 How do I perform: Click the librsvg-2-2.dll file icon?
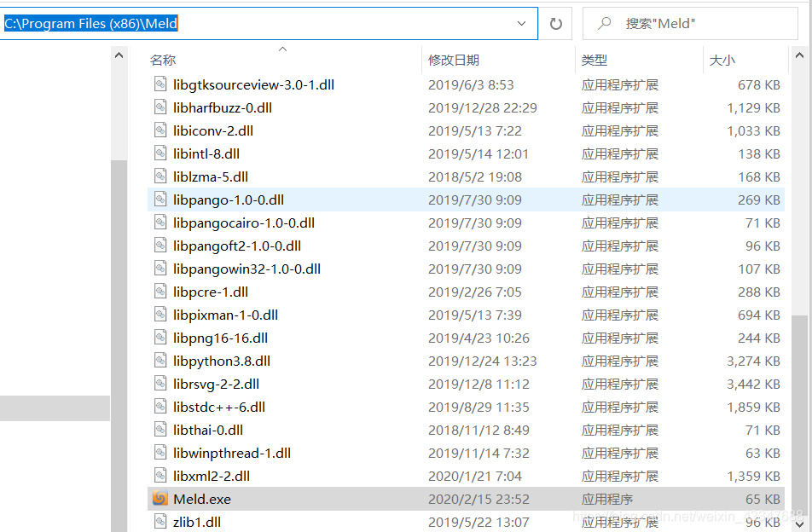(x=160, y=384)
